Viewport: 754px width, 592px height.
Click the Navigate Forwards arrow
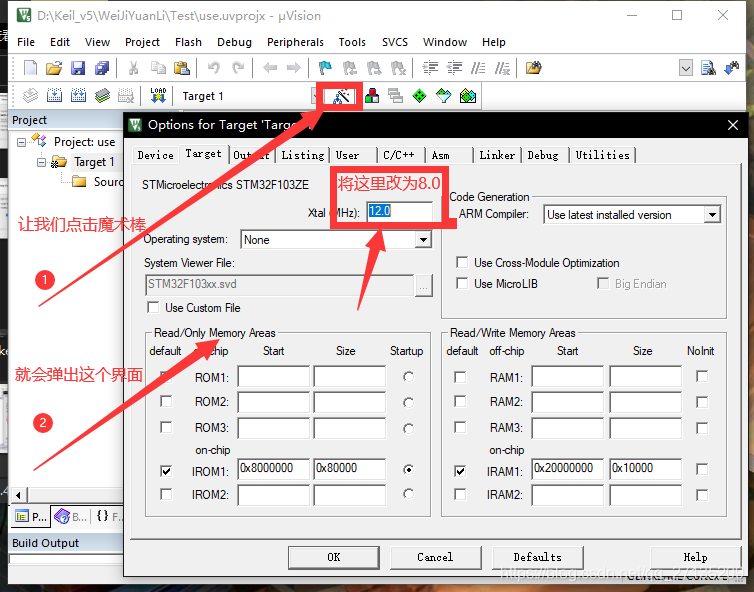(293, 68)
